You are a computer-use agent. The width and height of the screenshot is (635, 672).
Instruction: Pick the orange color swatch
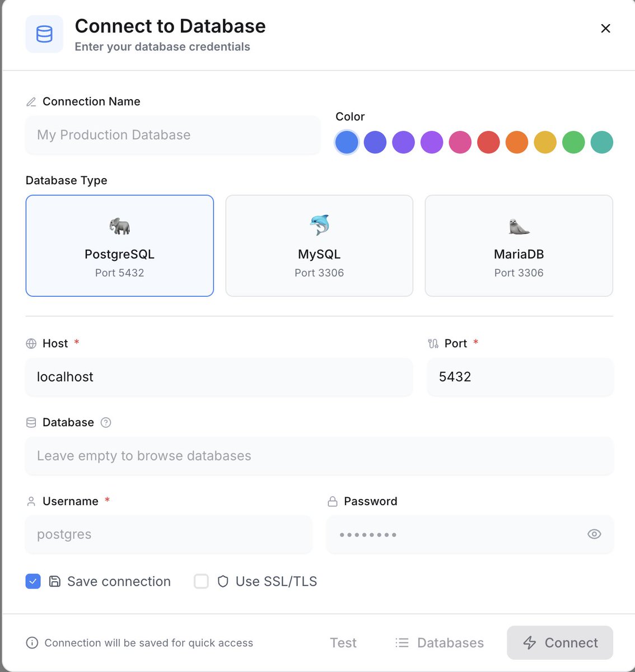pos(517,142)
